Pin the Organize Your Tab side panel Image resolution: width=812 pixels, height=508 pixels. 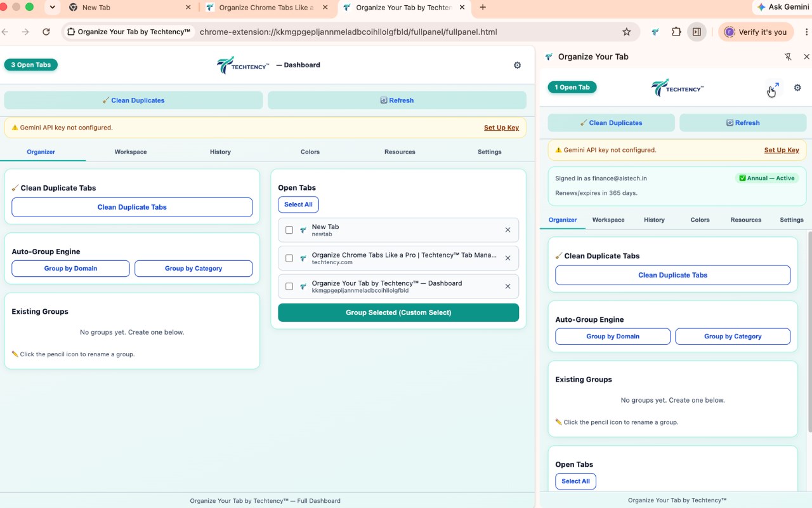[x=788, y=57]
